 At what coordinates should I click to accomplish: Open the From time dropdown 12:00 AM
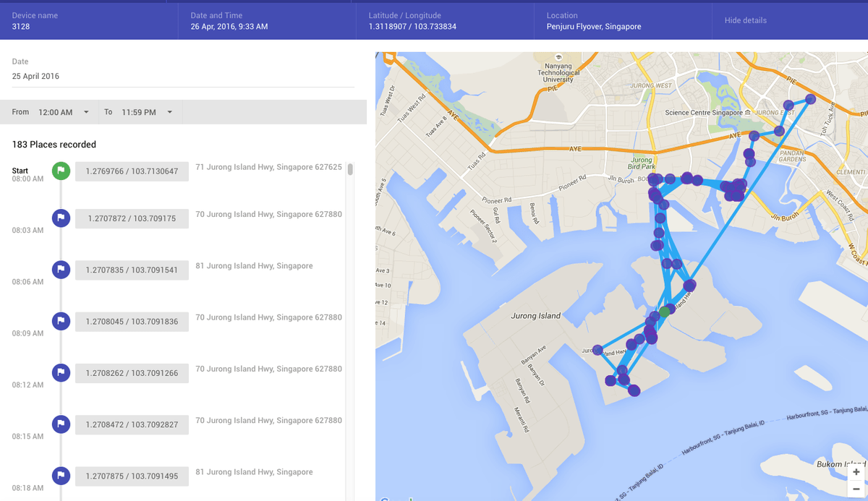(x=64, y=112)
